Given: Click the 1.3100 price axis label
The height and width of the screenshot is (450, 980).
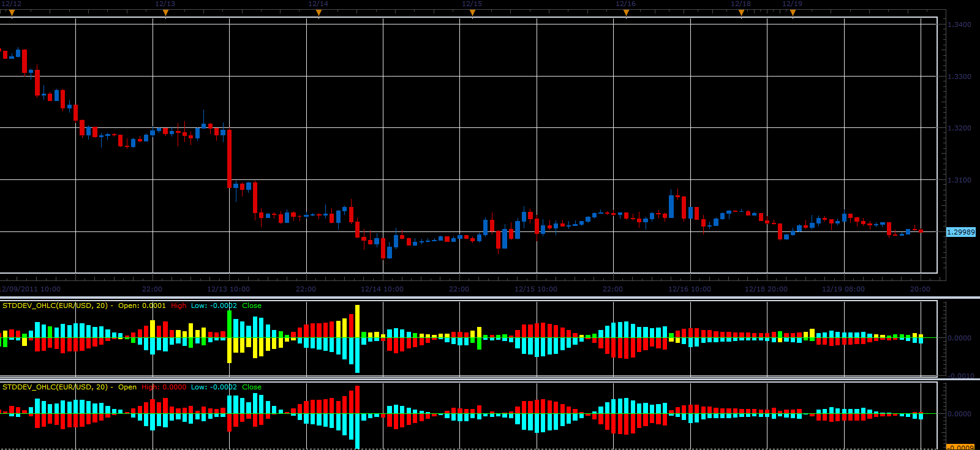Looking at the screenshot, I should (959, 180).
